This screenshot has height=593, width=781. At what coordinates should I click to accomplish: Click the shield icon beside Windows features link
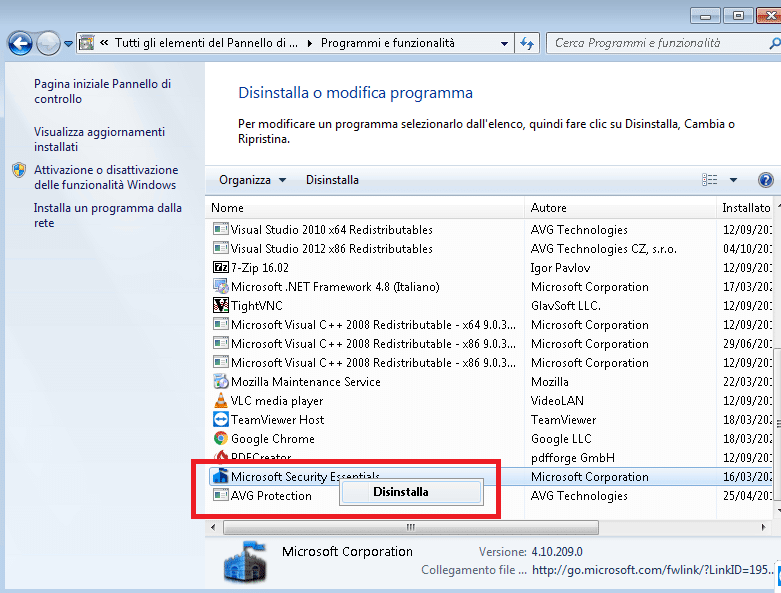19,170
